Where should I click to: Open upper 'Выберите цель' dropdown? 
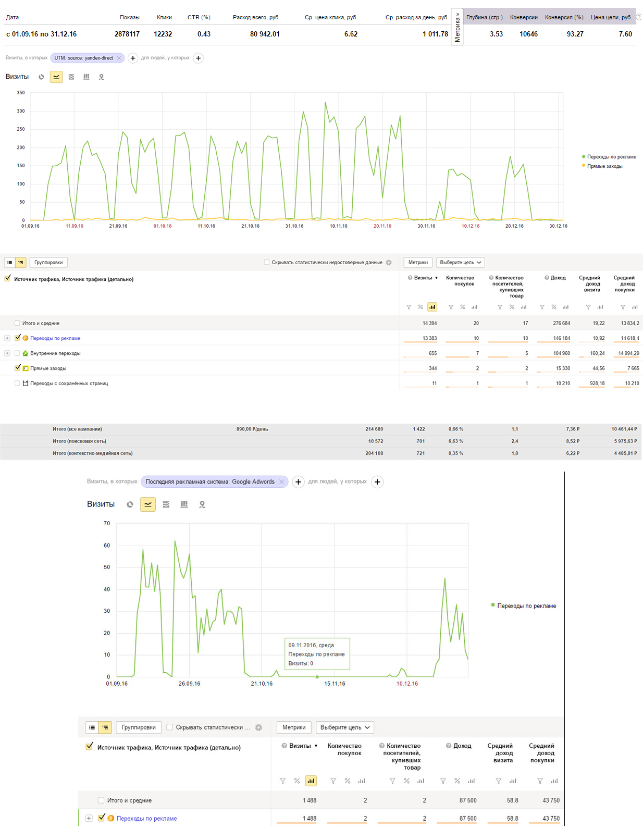(461, 263)
